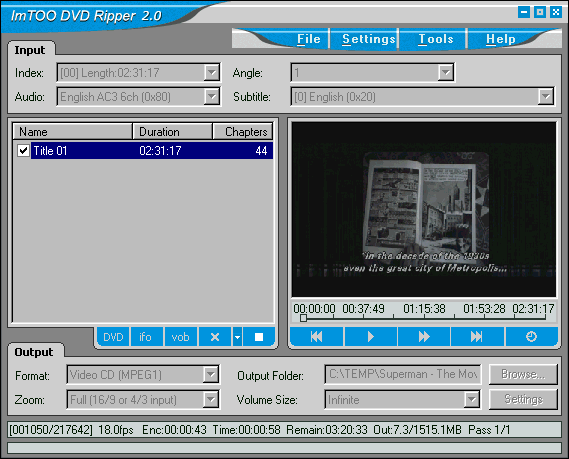The image size is (569, 459).
Task: Open the small arrow menu beside X button
Action: click(237, 337)
